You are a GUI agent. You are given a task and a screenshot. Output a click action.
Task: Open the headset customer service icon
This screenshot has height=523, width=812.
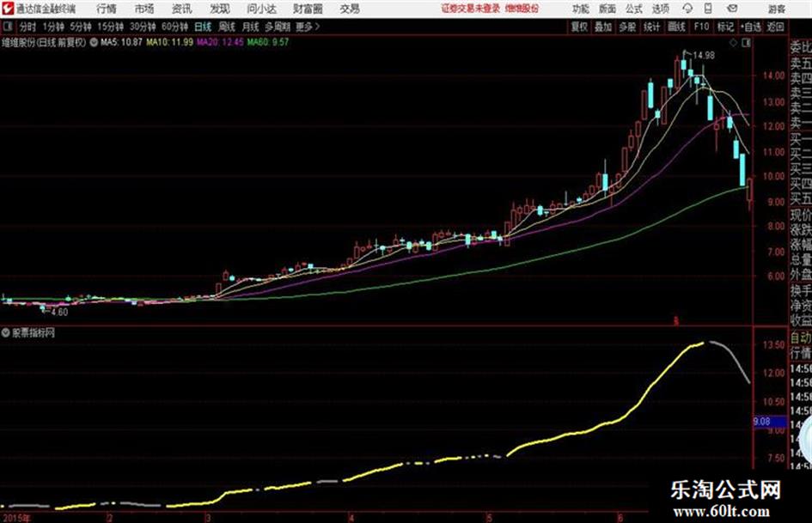(687, 9)
